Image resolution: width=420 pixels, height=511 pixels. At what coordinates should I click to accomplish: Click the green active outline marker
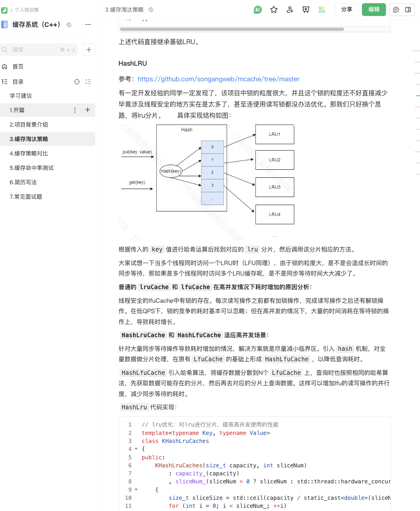[x=418, y=96]
